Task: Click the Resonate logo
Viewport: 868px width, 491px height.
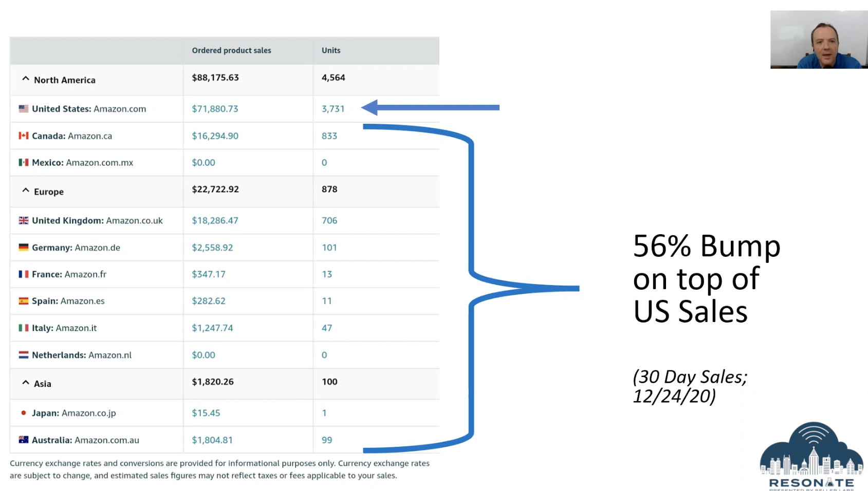Action: click(x=811, y=456)
